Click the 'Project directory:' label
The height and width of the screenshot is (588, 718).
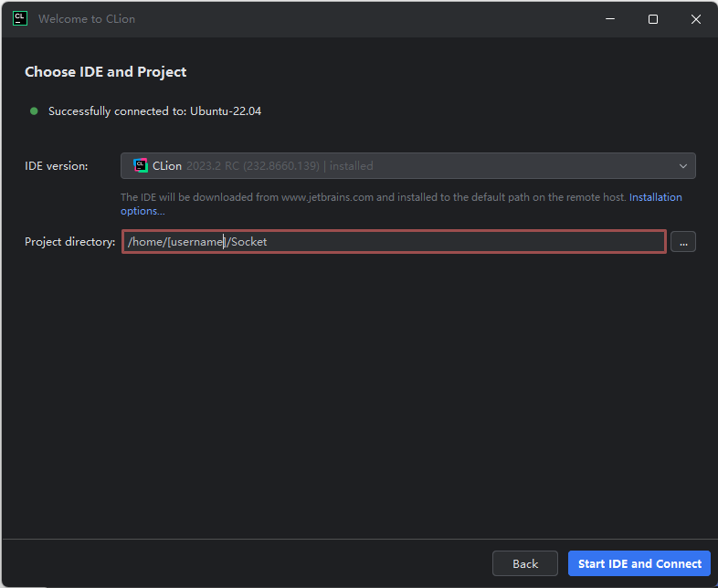(x=70, y=242)
